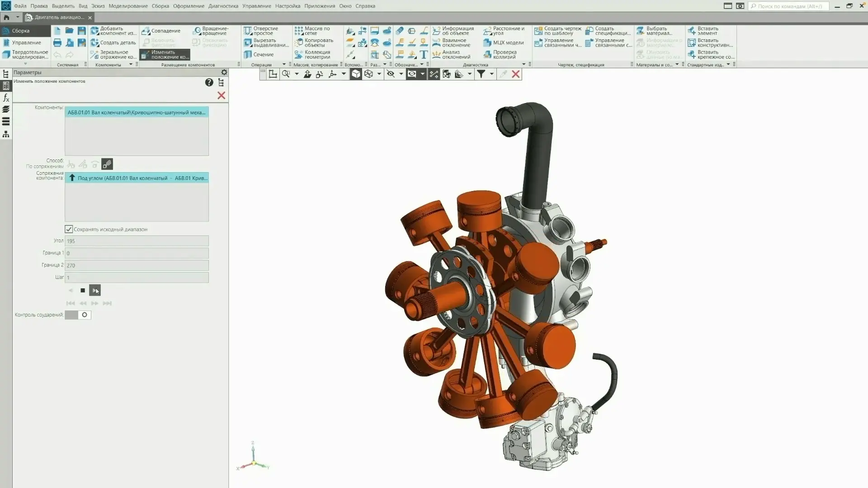Click the variables fx sidebar icon
This screenshot has height=488, width=868.
6,98
